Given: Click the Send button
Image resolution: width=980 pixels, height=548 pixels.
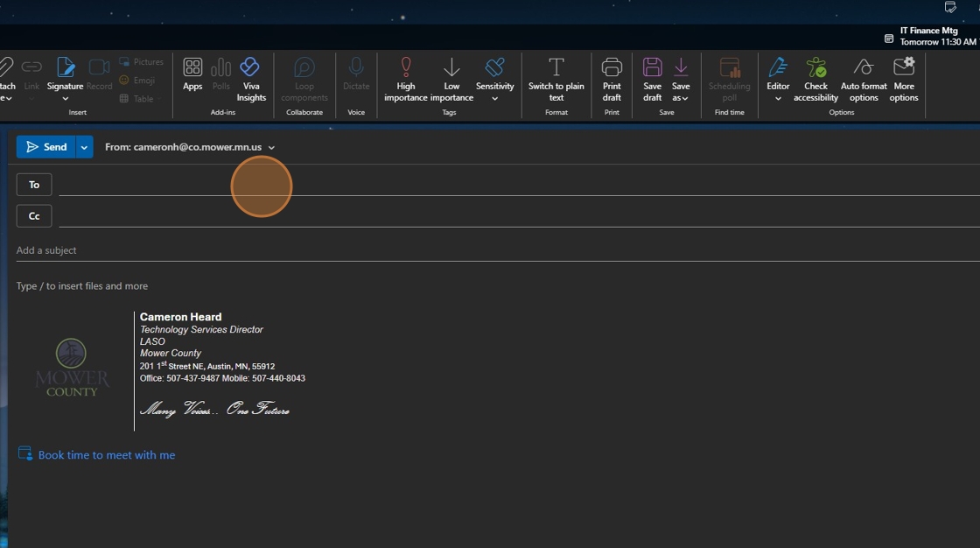Looking at the screenshot, I should click(x=45, y=147).
